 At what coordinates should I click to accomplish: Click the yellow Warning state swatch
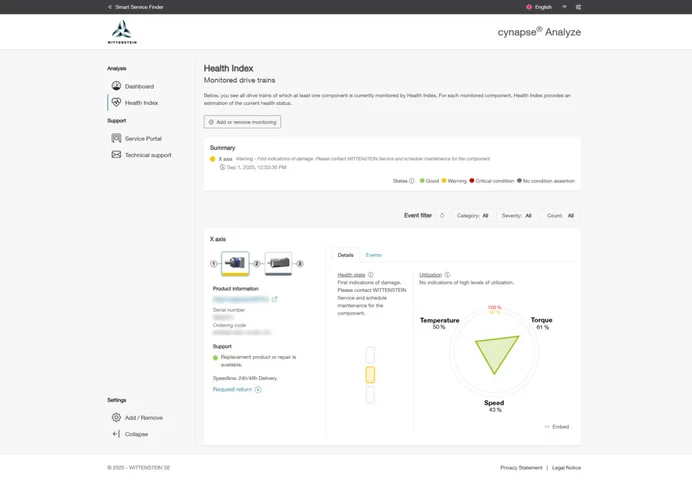444,180
